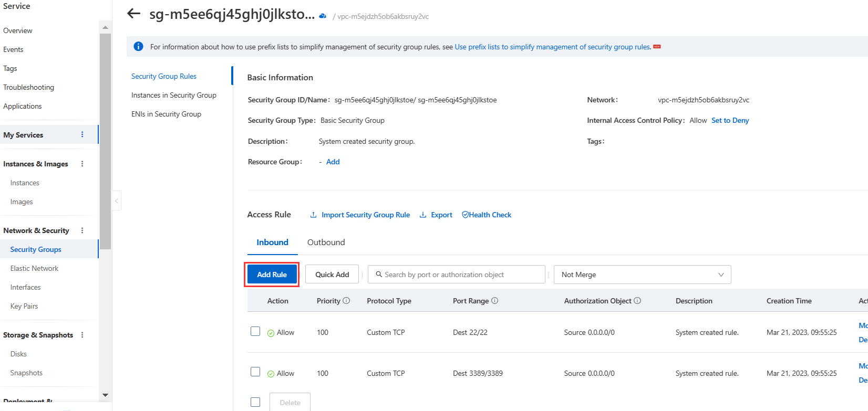Click the port or authorization object search field

456,275
